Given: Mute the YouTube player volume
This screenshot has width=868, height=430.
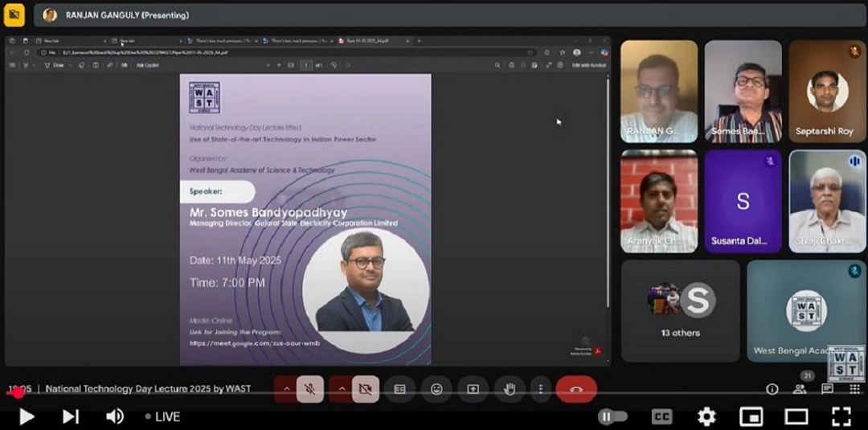Looking at the screenshot, I should coord(114,416).
